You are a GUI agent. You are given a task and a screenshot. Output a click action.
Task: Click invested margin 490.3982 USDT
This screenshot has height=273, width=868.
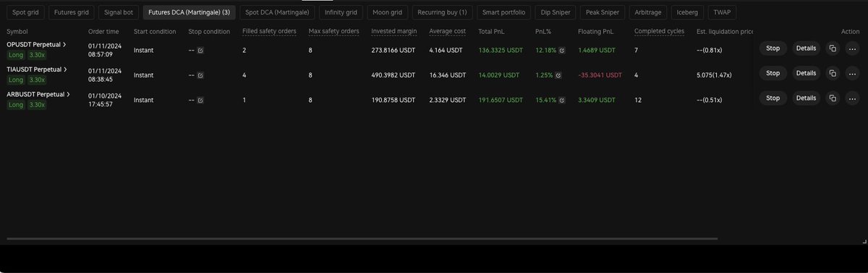tap(393, 75)
